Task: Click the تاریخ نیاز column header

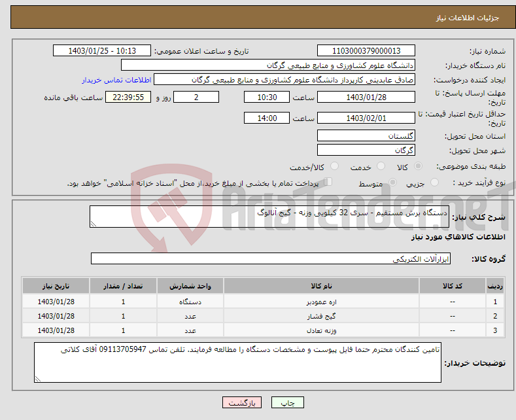Action: pos(56,286)
